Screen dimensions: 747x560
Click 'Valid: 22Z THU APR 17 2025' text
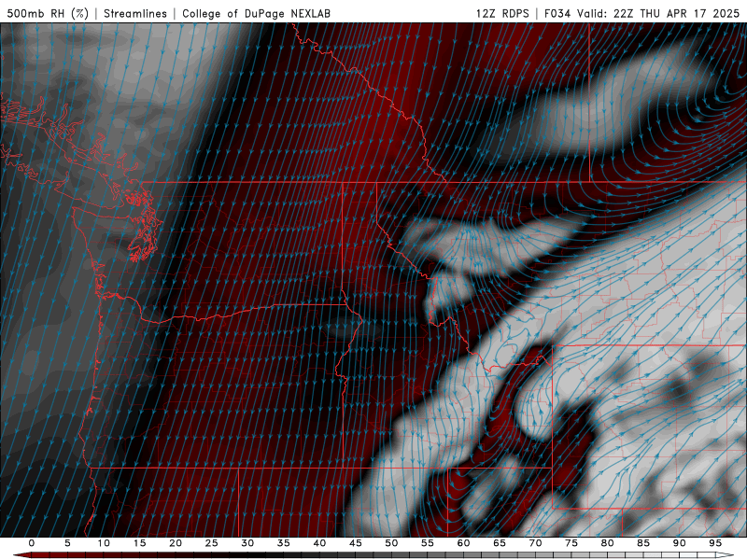658,13
